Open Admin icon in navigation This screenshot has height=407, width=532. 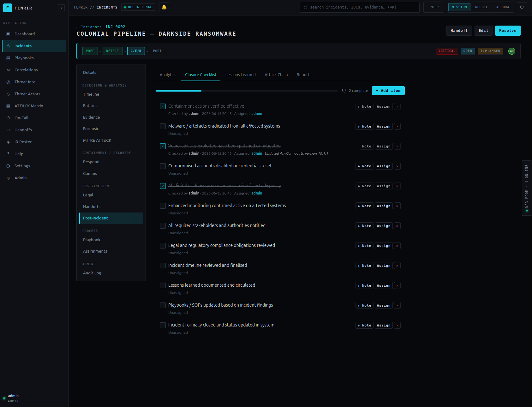point(8,178)
